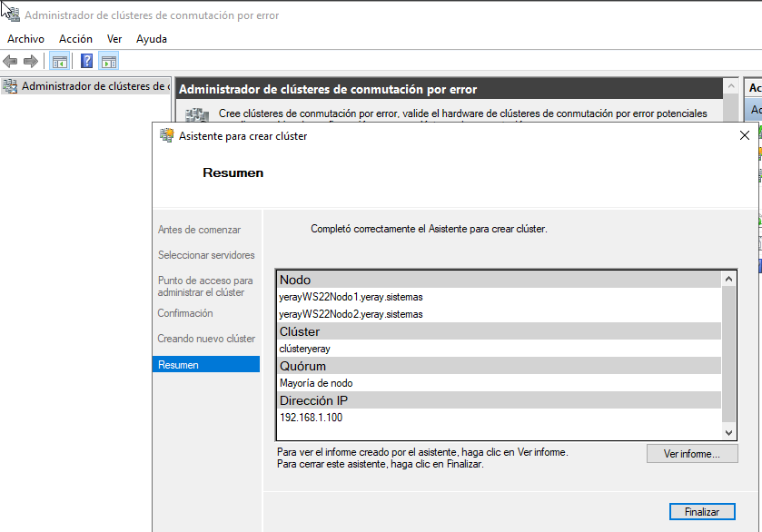Click the Ver informe... button
This screenshot has height=532, width=762.
tap(692, 454)
